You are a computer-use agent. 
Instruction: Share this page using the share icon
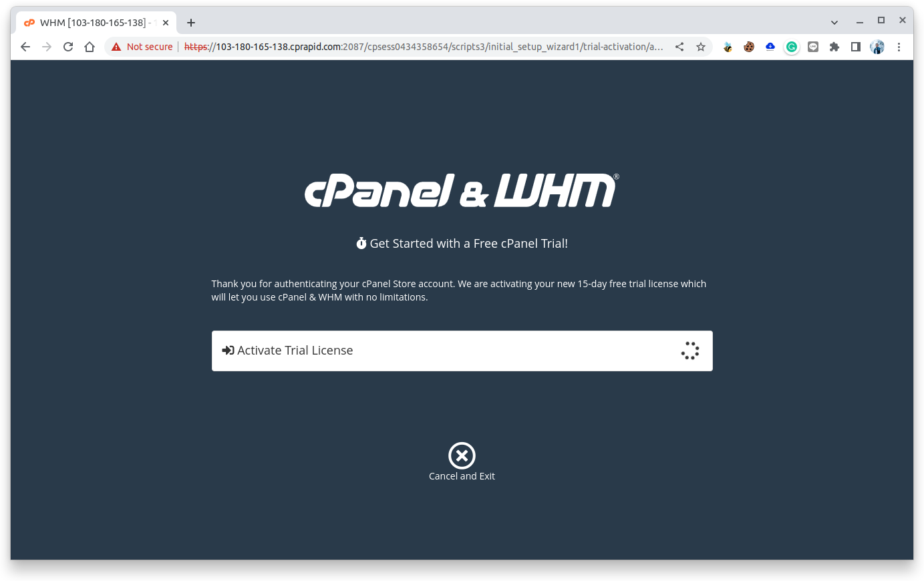(679, 47)
